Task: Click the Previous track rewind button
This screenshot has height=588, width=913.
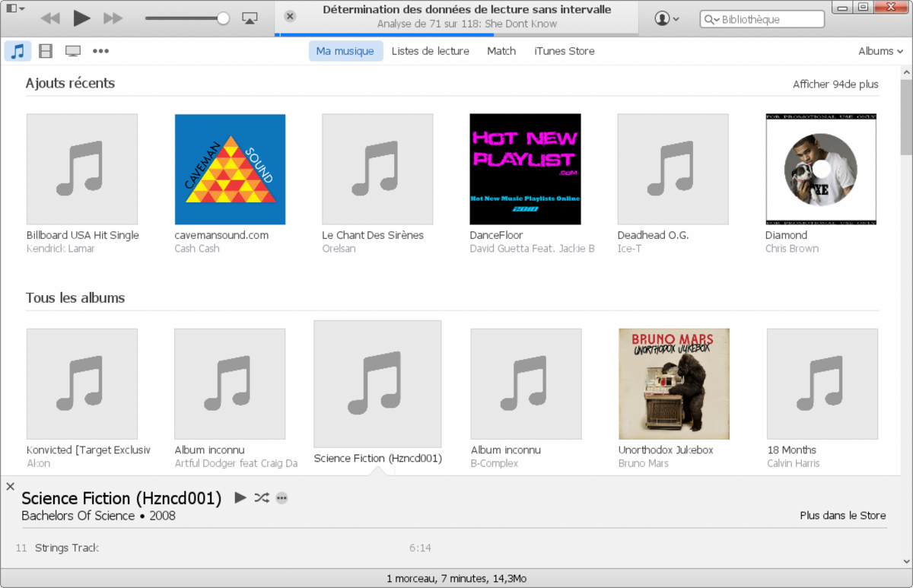Action: coord(50,18)
